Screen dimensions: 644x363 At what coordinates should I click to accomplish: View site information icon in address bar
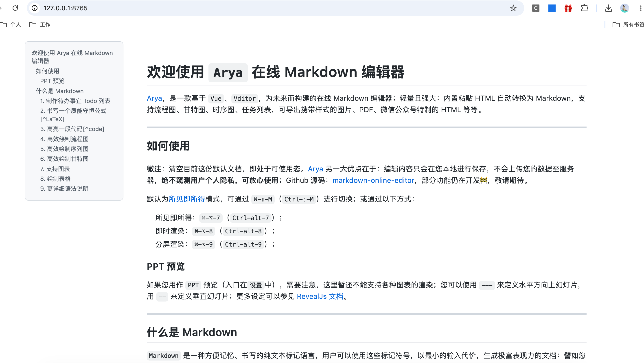(35, 8)
